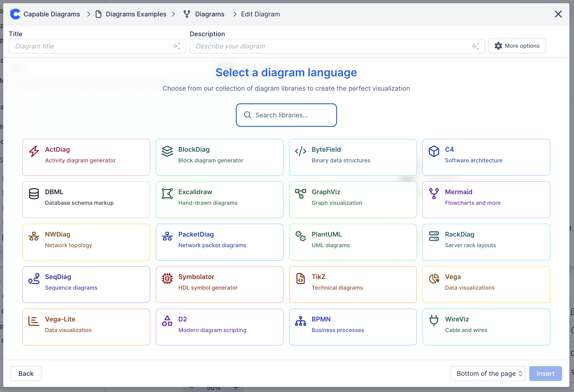Click the ByteField code brackets icon
The height and width of the screenshot is (392, 574).
click(301, 151)
